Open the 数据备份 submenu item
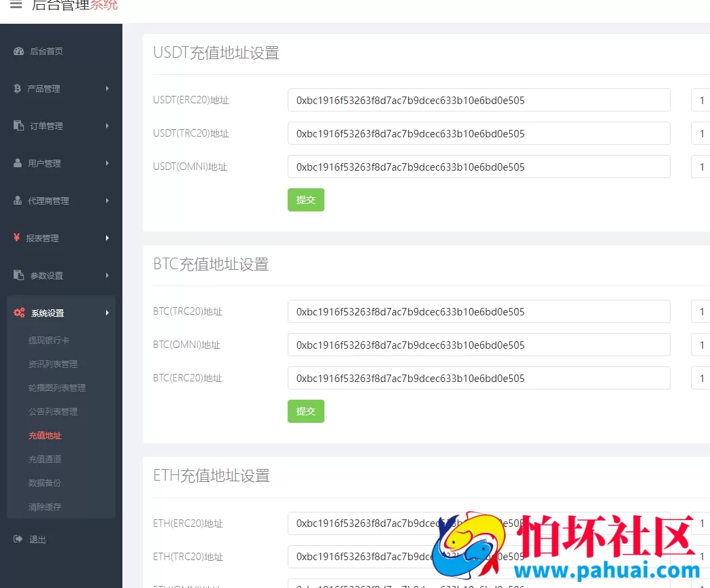The width and height of the screenshot is (710, 588). point(44,483)
